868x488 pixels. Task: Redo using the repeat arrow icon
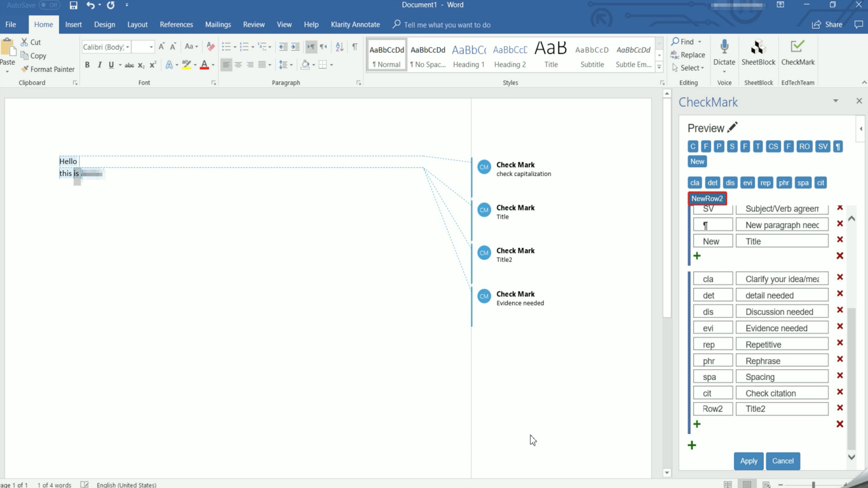[x=111, y=6]
